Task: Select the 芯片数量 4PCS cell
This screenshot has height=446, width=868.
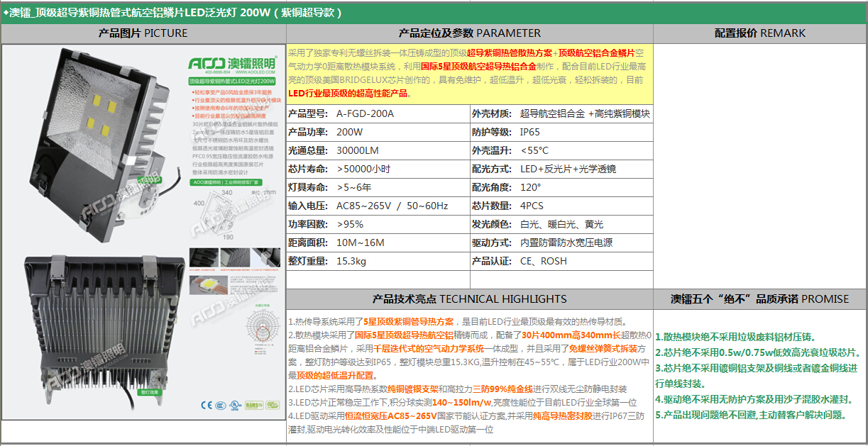Action: 561,206
